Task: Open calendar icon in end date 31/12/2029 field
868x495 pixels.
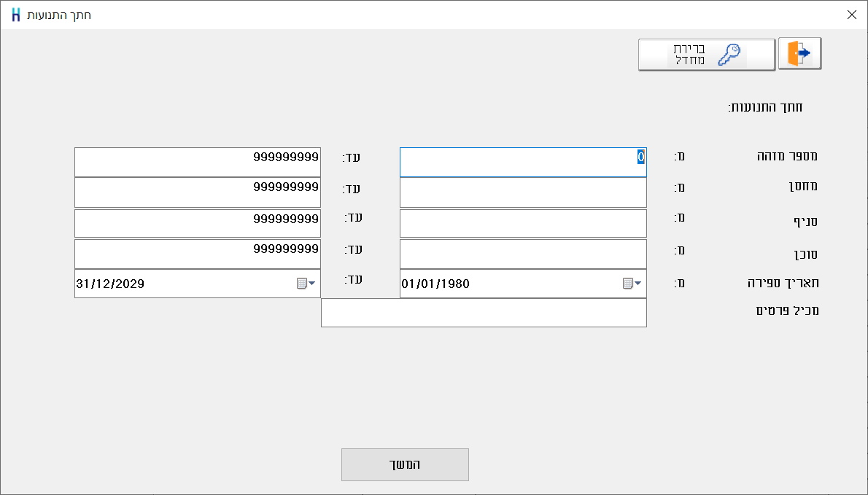Action: [x=302, y=284]
